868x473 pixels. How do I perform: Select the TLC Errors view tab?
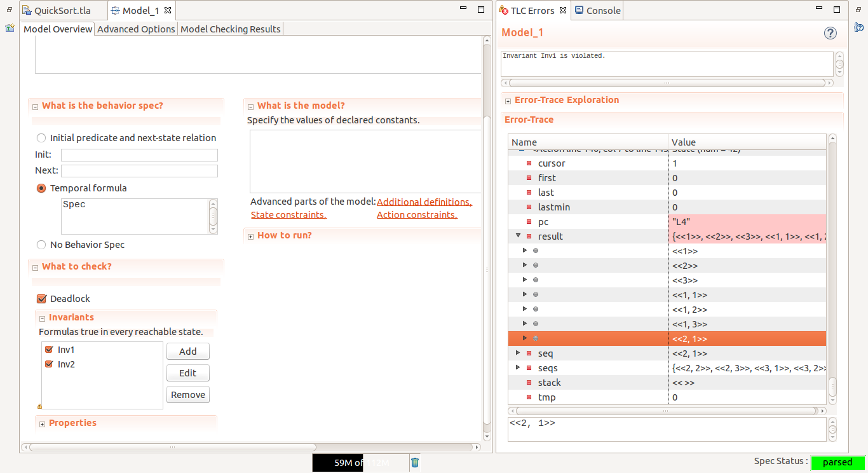[x=534, y=11]
